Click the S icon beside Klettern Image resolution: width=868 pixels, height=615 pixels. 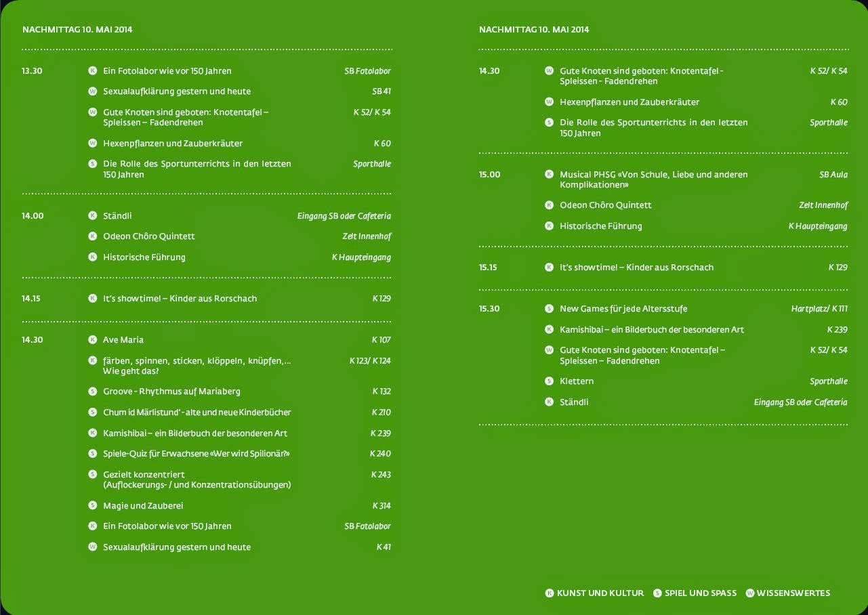[x=550, y=381]
